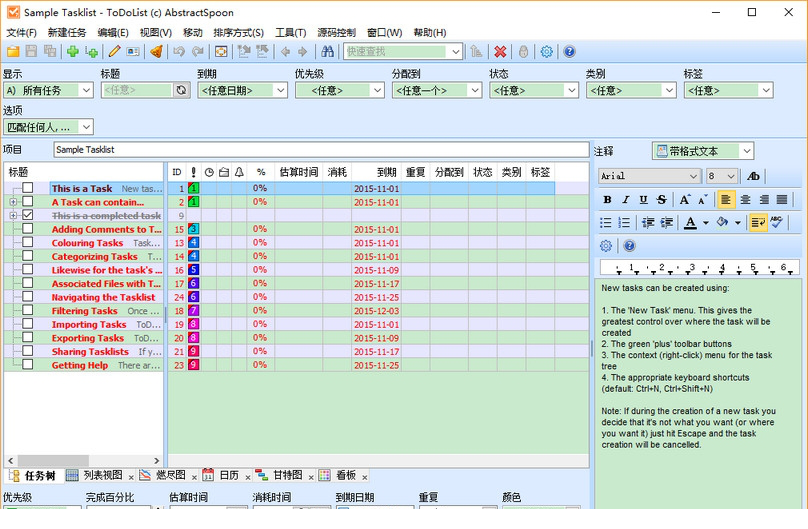
Task: Click the redo arrow icon
Action: pos(197,52)
